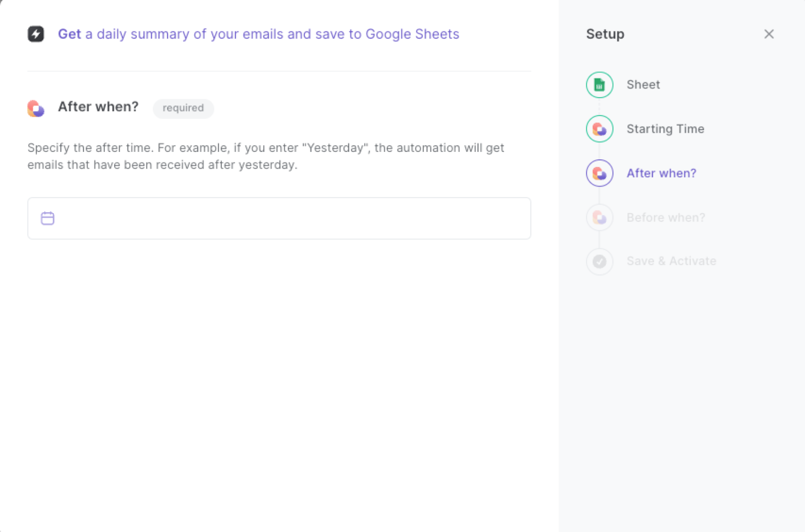Image resolution: width=805 pixels, height=532 pixels.
Task: Go to the Starting Time step
Action: point(665,129)
